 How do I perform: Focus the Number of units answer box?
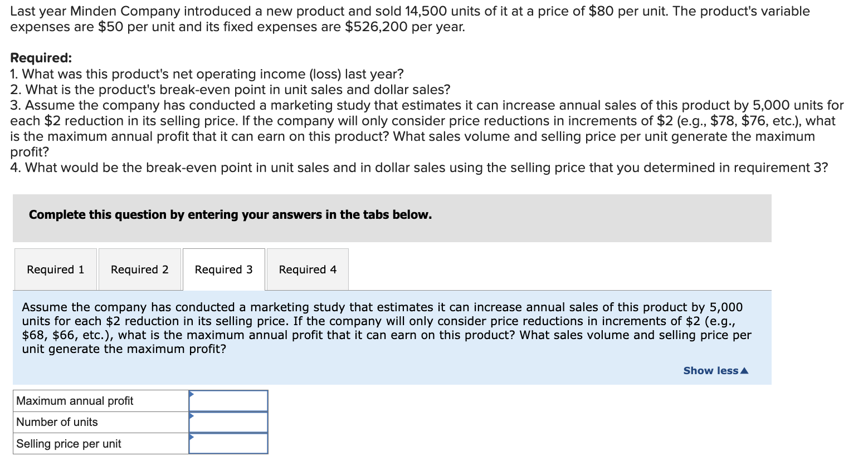[x=228, y=422]
